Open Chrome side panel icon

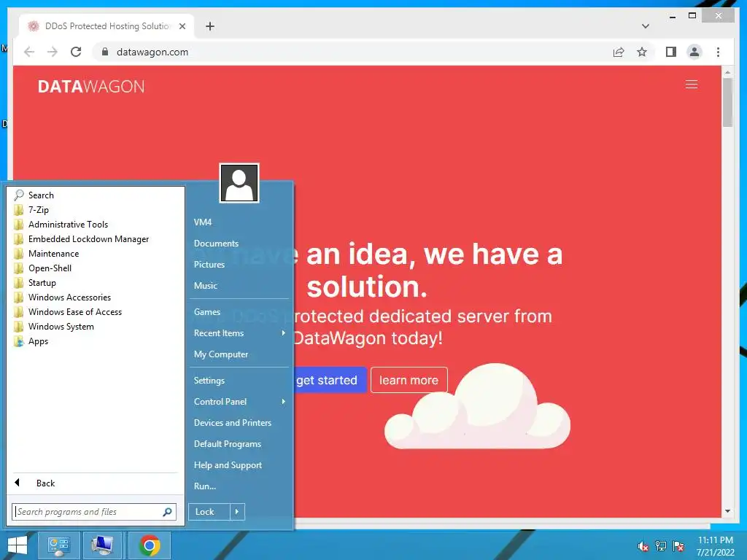pos(671,52)
